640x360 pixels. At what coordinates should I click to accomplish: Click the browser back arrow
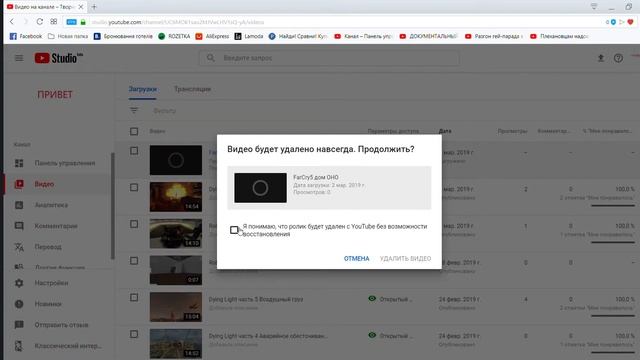[x=12, y=22]
